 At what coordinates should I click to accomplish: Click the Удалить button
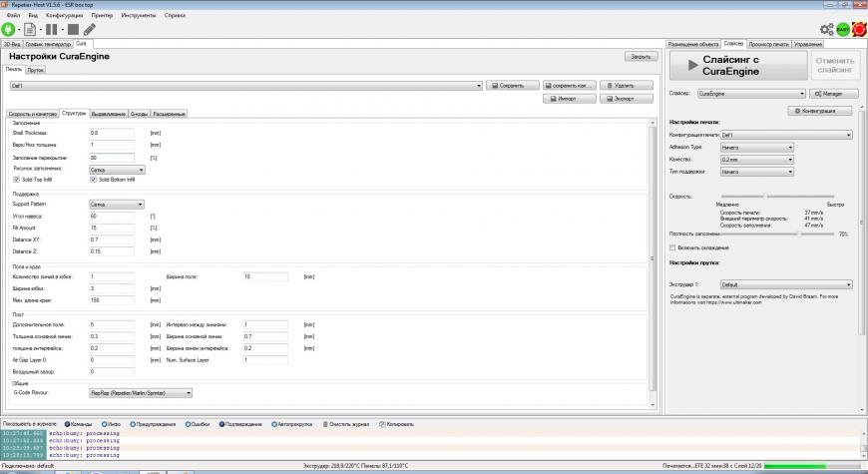coord(627,86)
